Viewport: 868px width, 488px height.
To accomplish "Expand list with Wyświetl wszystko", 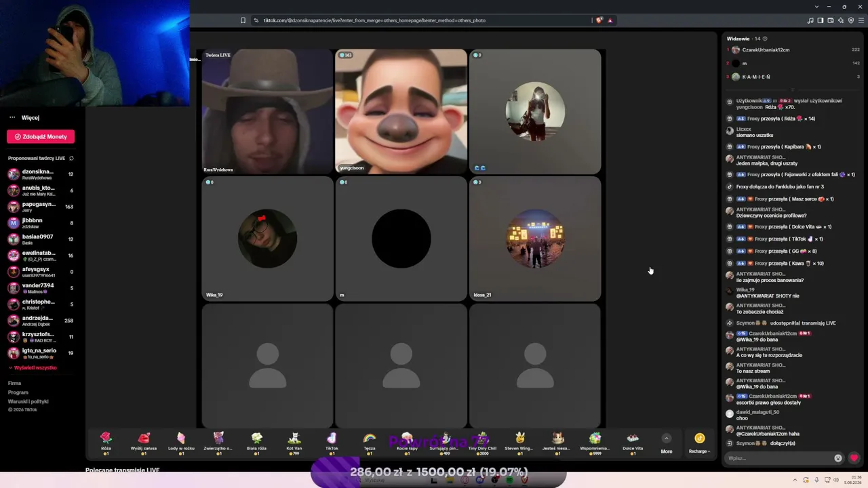I will click(x=33, y=368).
